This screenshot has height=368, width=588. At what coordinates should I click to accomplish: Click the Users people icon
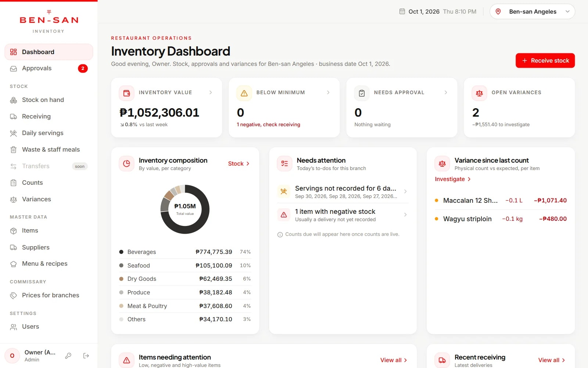[x=14, y=327]
